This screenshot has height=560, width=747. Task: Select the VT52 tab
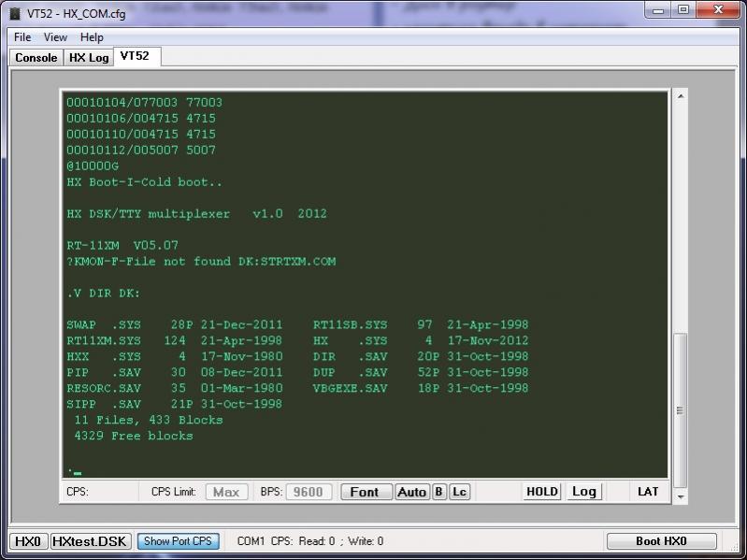136,57
